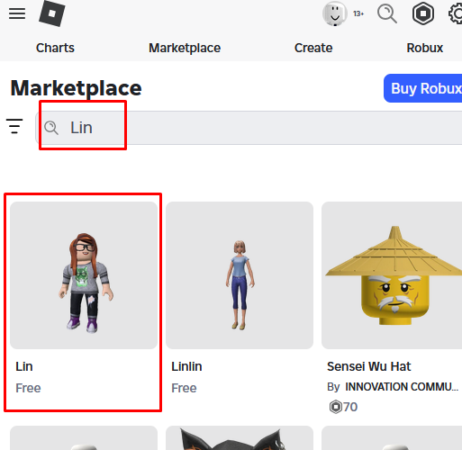Open the Linlin avatar thumbnail

(239, 275)
